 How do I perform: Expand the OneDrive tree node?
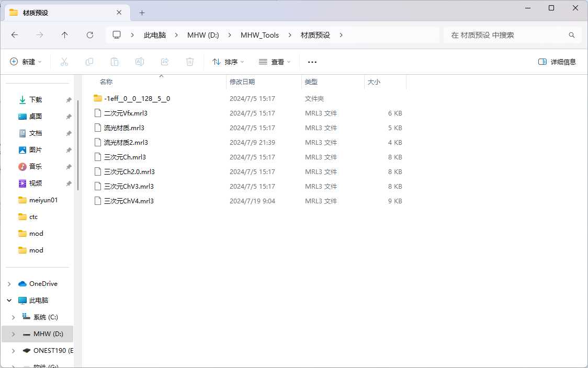point(9,284)
